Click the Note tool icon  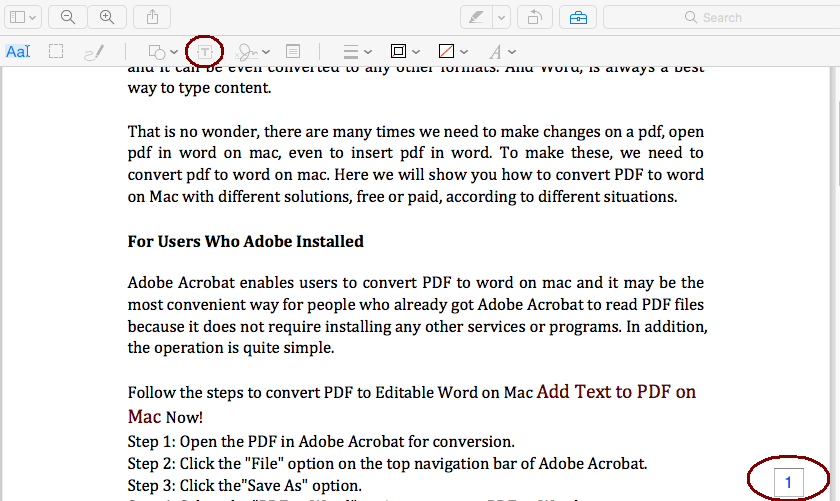pos(292,51)
